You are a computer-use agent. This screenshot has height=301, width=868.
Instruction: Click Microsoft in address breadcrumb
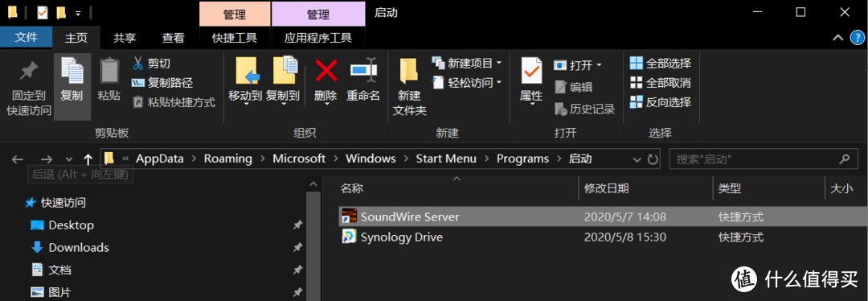(x=299, y=159)
